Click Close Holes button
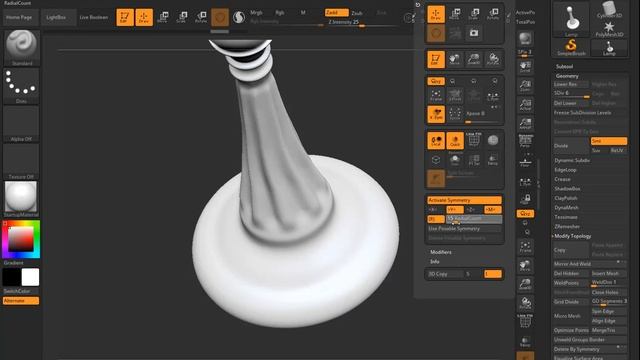 point(609,292)
